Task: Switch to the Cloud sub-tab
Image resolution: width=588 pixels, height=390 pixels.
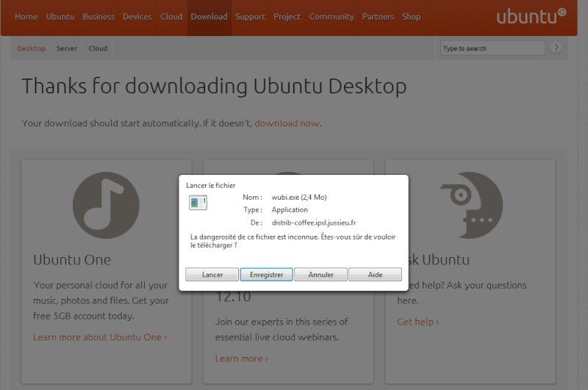Action: tap(98, 48)
